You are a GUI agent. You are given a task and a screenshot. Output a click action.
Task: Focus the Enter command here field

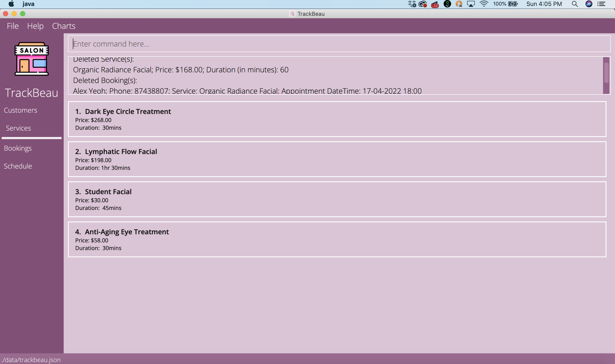click(339, 44)
